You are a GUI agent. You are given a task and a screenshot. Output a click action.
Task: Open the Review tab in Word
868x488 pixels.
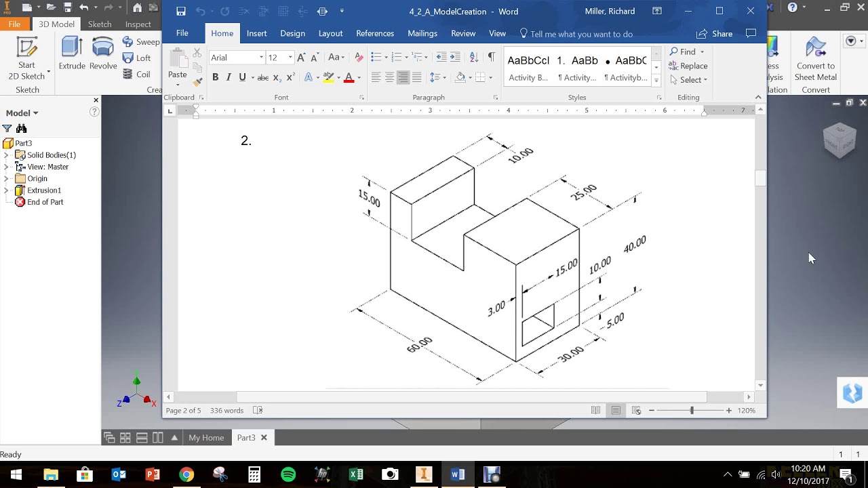click(x=463, y=33)
